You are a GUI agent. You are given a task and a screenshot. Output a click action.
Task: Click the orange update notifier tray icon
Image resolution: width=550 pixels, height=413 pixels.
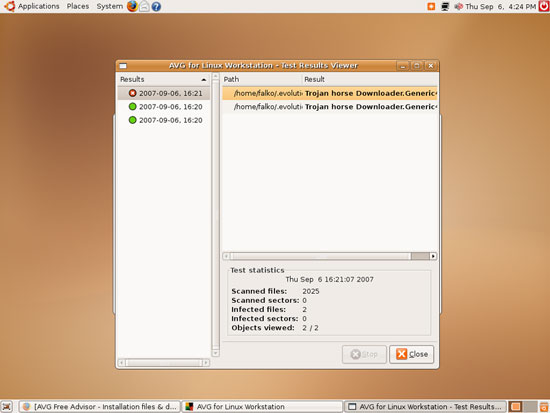(x=431, y=6)
